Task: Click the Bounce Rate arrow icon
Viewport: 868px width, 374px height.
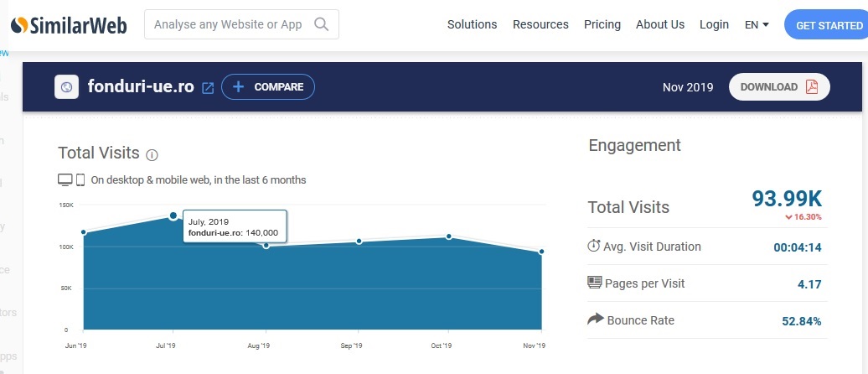Action: [x=595, y=319]
